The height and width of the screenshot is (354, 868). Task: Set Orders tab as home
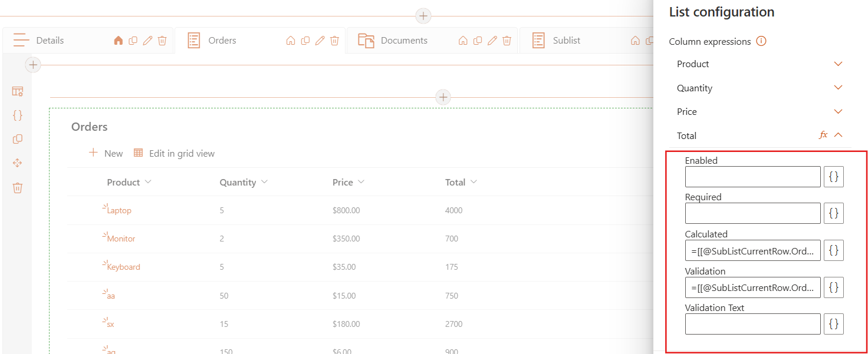click(x=291, y=41)
